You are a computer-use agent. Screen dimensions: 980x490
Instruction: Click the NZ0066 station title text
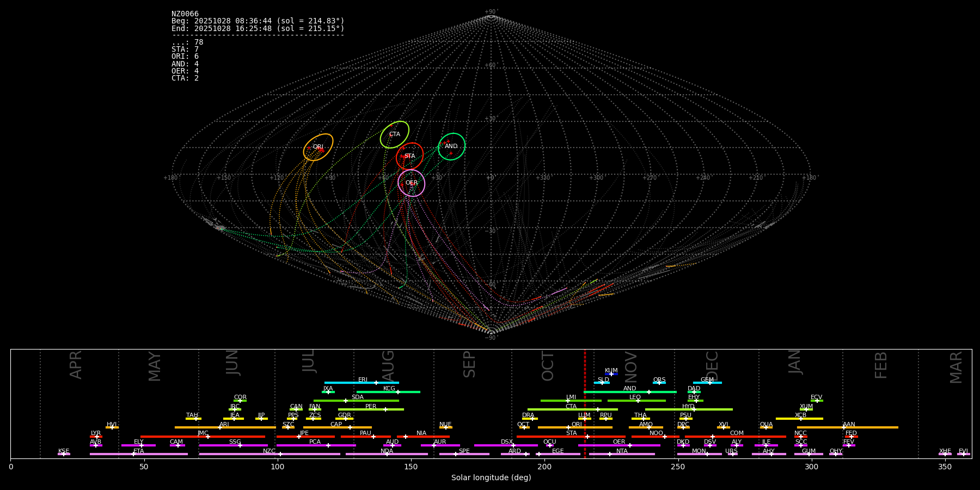pyautogui.click(x=185, y=14)
